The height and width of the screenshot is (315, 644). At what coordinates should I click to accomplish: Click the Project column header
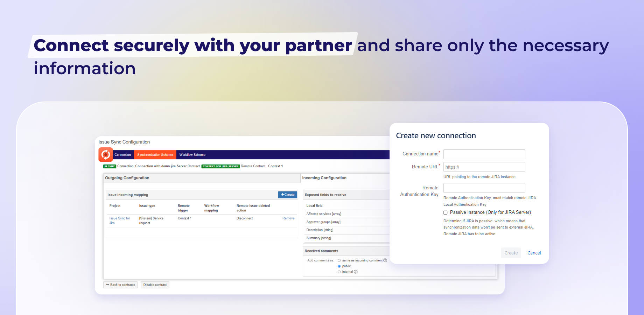point(115,206)
